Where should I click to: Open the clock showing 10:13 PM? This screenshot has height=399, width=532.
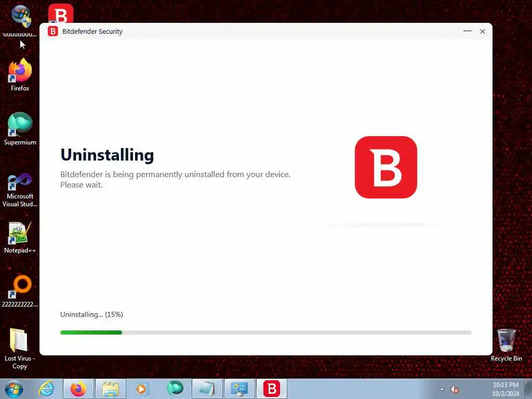[x=506, y=389]
